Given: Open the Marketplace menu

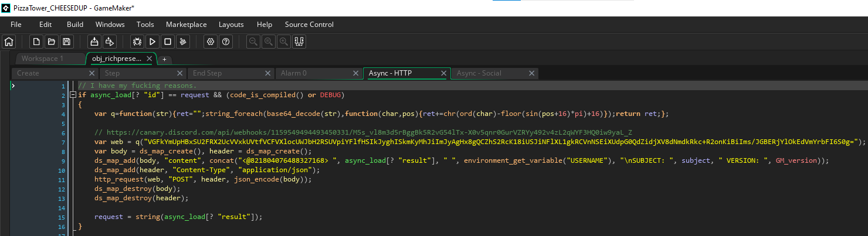Looking at the screenshot, I should tap(187, 25).
